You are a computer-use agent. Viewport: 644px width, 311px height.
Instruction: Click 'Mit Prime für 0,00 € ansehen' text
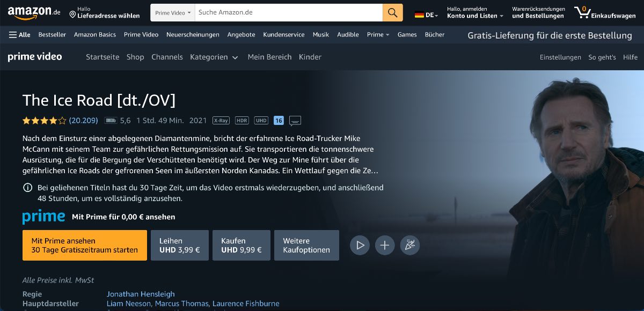pos(123,217)
